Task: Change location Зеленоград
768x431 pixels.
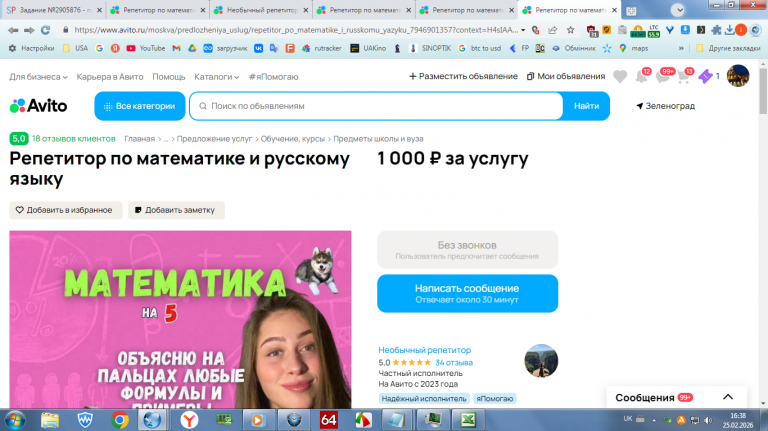Action: tap(665, 106)
